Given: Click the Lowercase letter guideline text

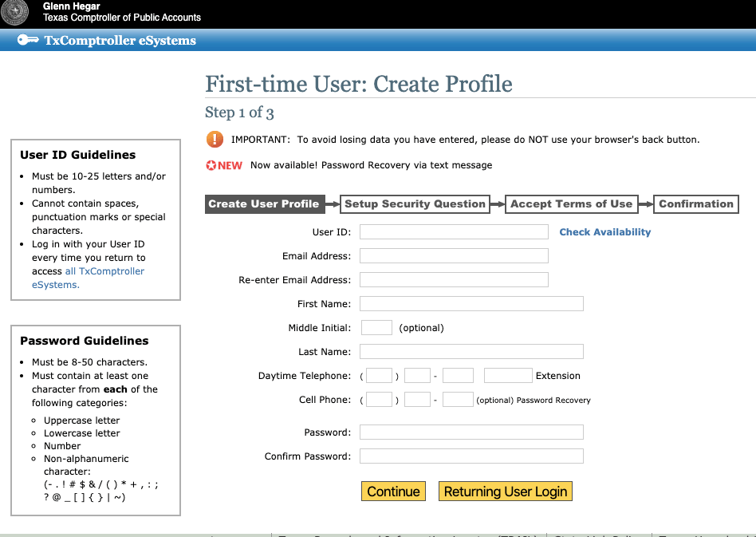Looking at the screenshot, I should tap(82, 433).
